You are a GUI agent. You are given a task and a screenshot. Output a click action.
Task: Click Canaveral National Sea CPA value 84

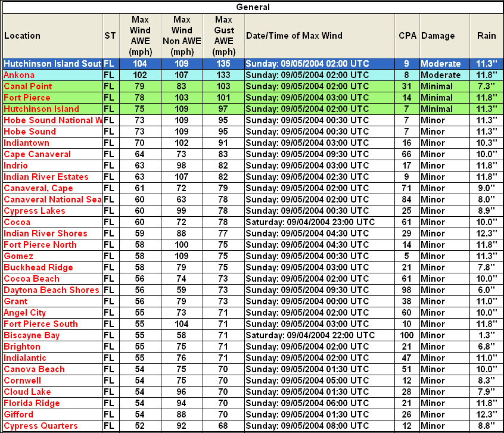(x=407, y=200)
